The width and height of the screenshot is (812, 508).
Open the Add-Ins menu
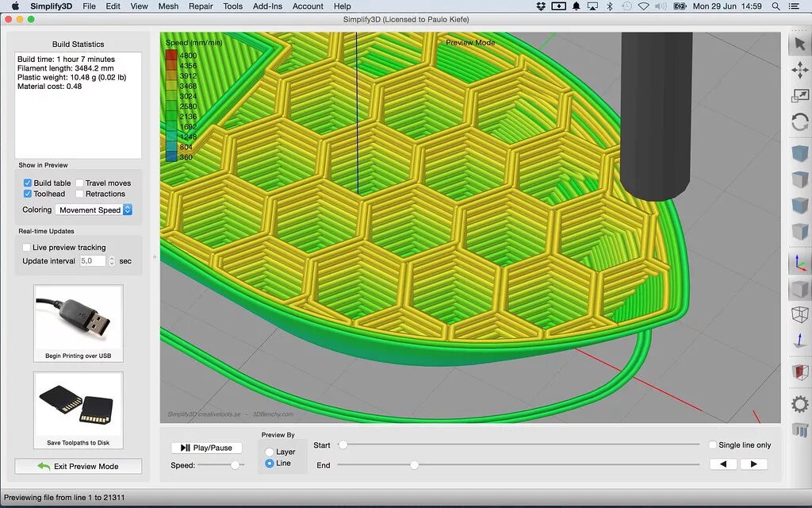(x=268, y=6)
